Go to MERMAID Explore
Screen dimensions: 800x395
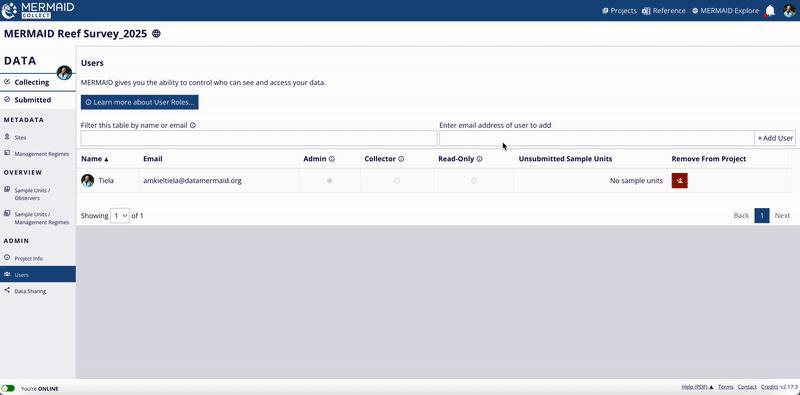(x=725, y=11)
